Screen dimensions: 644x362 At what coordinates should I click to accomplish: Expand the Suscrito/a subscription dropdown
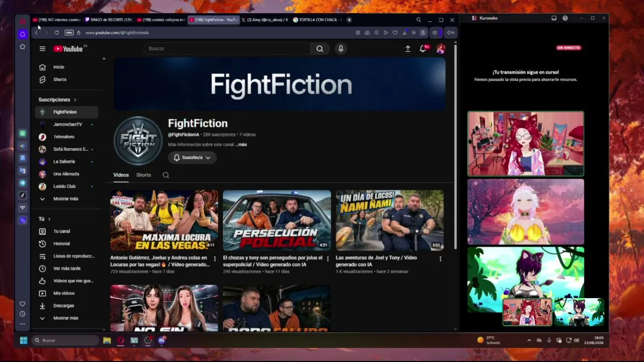[192, 157]
